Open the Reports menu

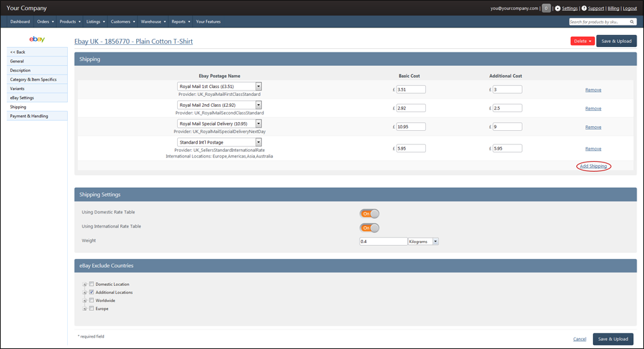point(180,21)
